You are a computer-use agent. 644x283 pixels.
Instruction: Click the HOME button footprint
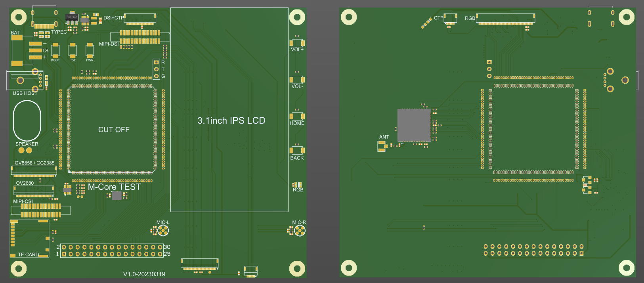(297, 116)
